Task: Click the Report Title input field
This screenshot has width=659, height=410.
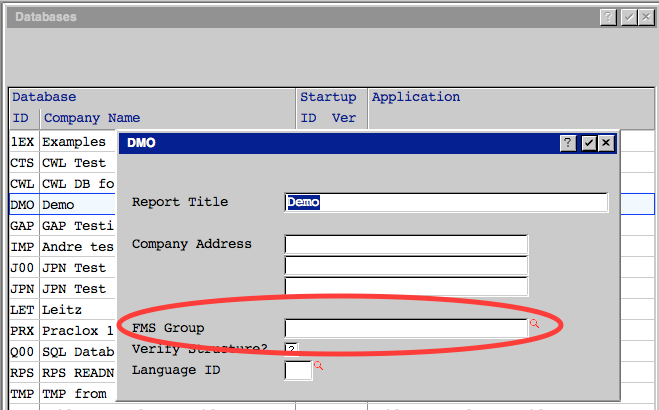Action: [446, 203]
